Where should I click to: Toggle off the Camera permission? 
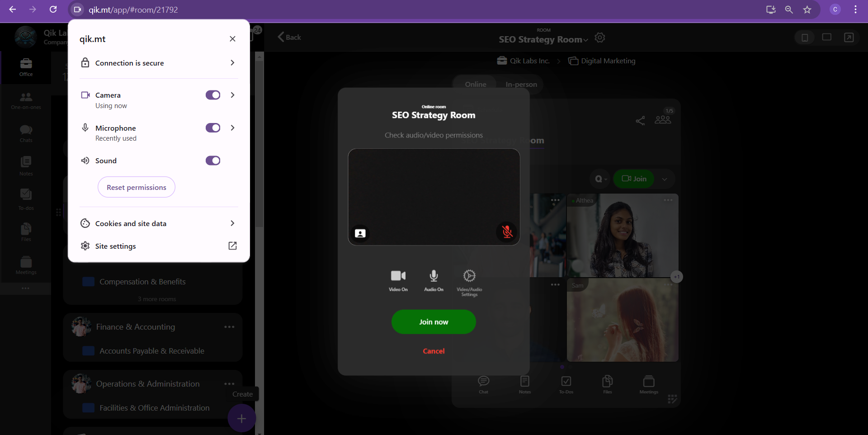coord(213,95)
